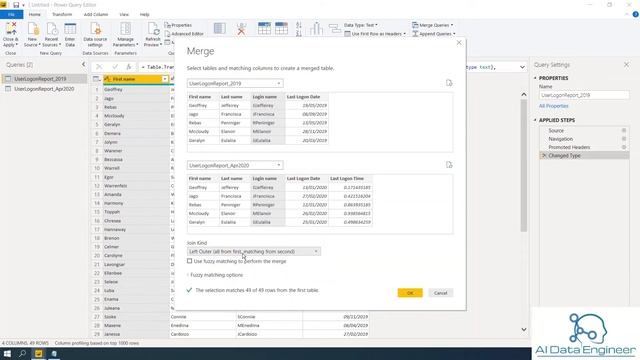Click the data grid vertical scrollbar down arrow
The width and height of the screenshot is (640, 360).
[x=524, y=329]
